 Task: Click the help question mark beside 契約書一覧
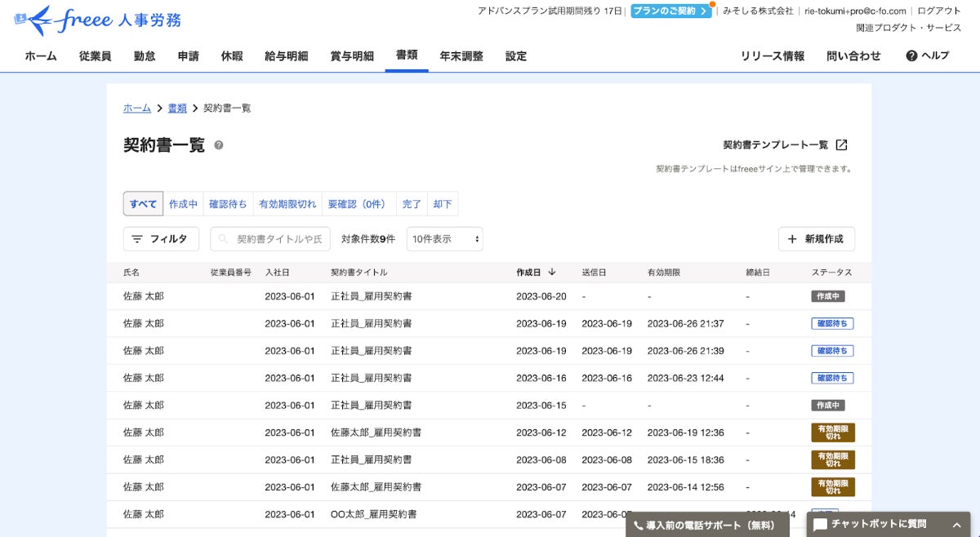coord(219,145)
